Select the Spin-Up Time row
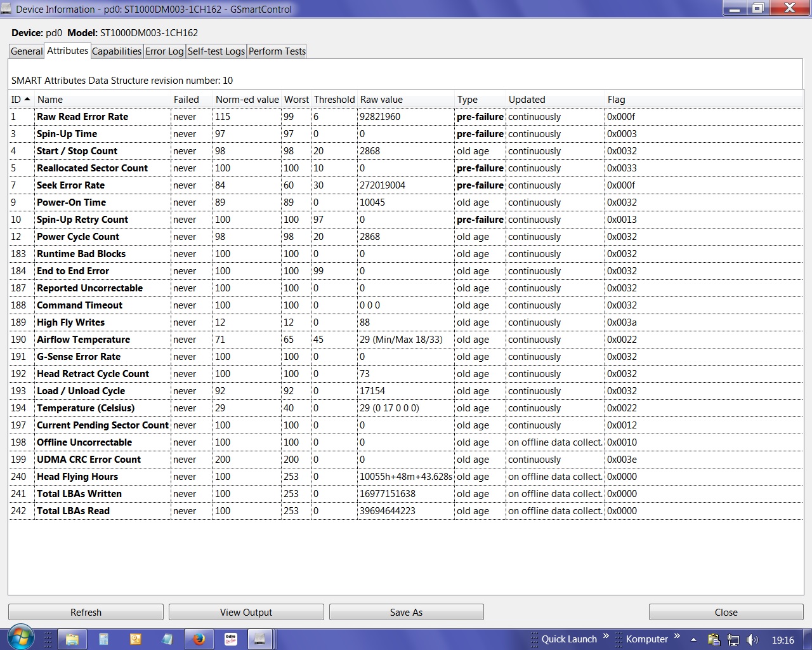Viewport: 812px width, 650px height. pyautogui.click(x=406, y=134)
